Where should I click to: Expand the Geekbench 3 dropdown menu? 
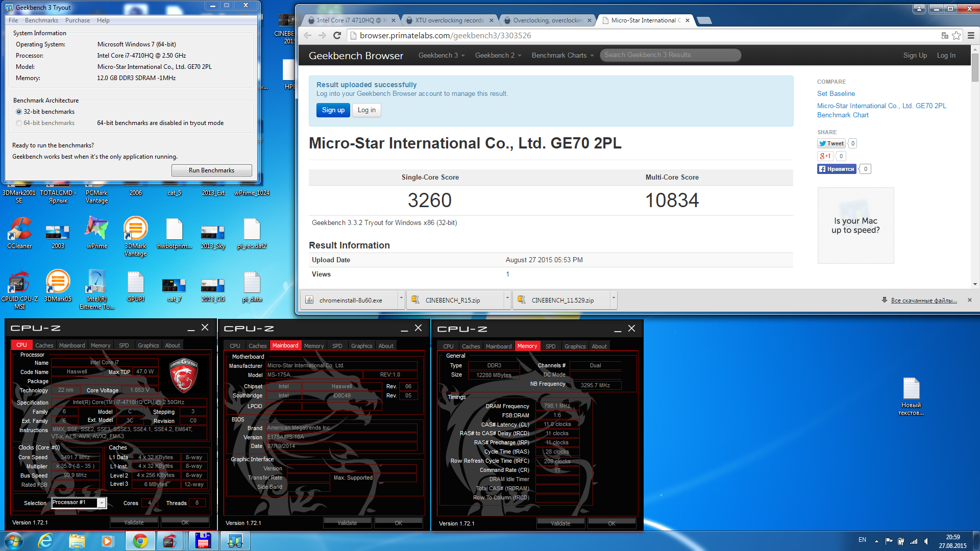(x=442, y=55)
